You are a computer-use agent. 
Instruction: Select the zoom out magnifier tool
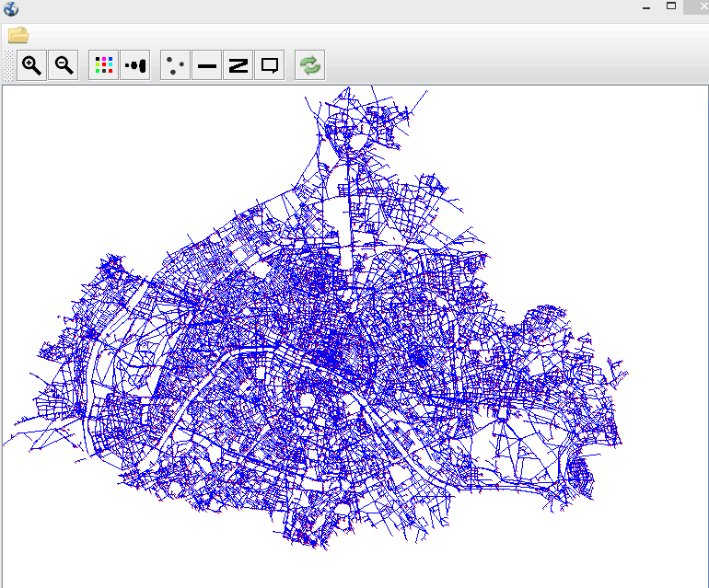pyautogui.click(x=64, y=65)
